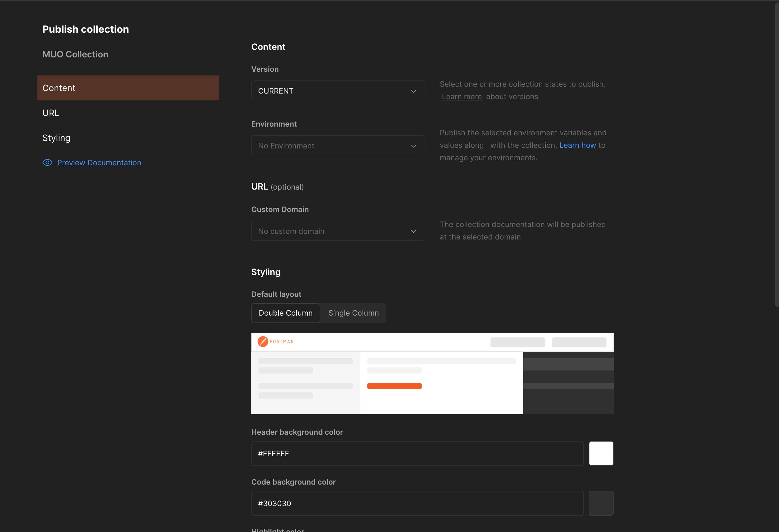Screen dimensions: 779x532
Task: Click the Learn how link for managing environments
Action: [578, 145]
